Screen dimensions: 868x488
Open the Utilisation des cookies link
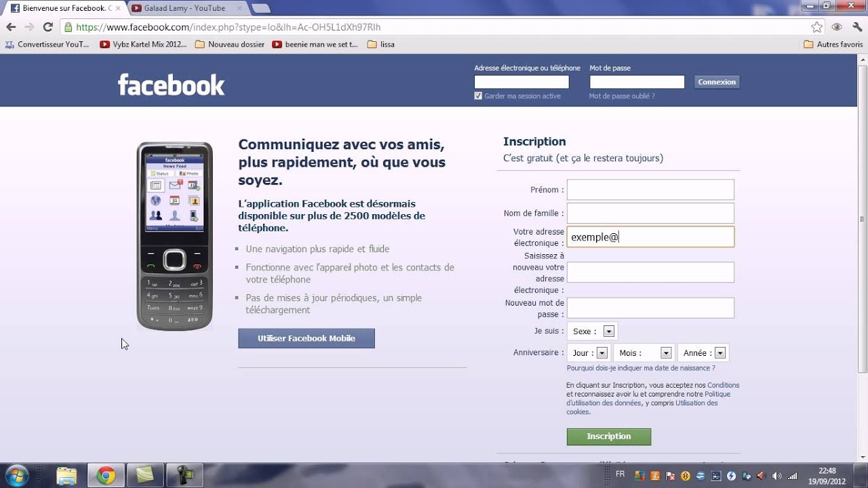[x=642, y=407]
